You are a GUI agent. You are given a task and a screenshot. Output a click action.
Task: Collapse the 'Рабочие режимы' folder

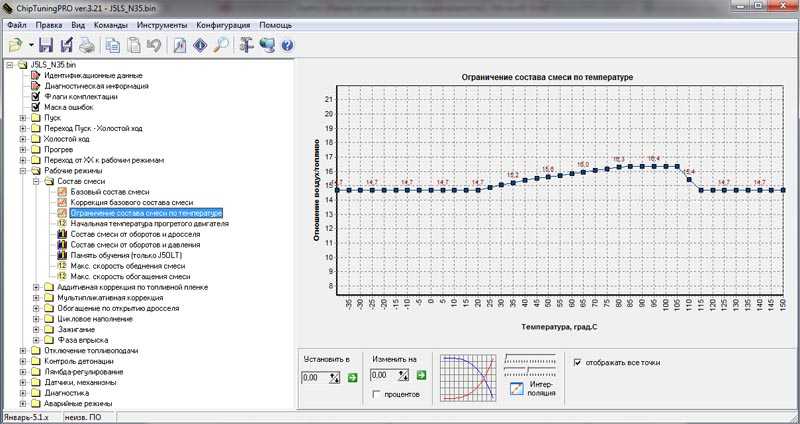click(23, 171)
